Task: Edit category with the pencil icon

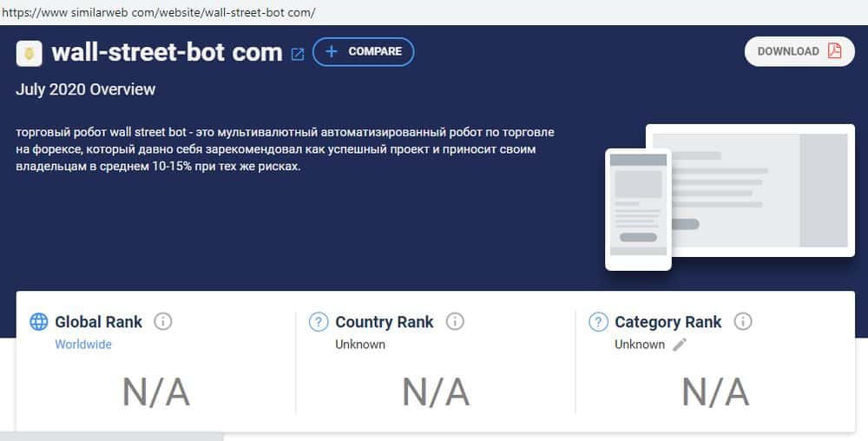Action: 680,344
